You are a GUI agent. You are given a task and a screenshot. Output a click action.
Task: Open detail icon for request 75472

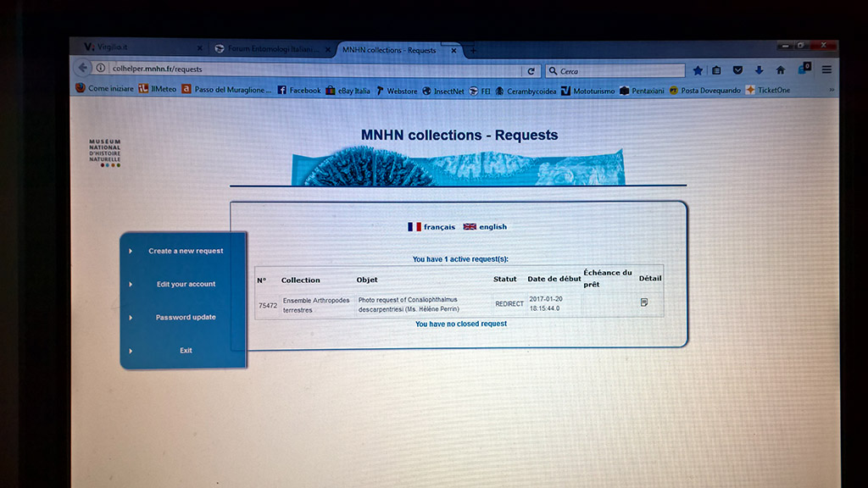tap(644, 302)
